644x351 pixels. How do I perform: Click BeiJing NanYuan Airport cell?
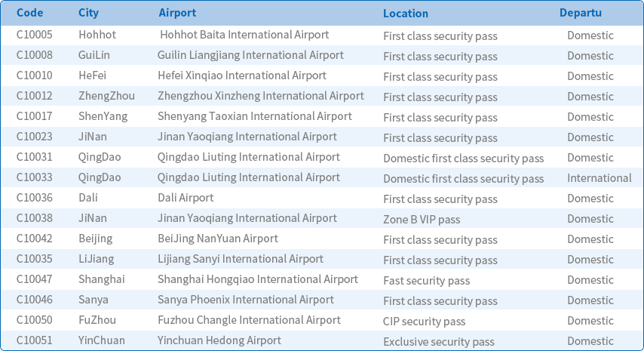pyautogui.click(x=217, y=239)
